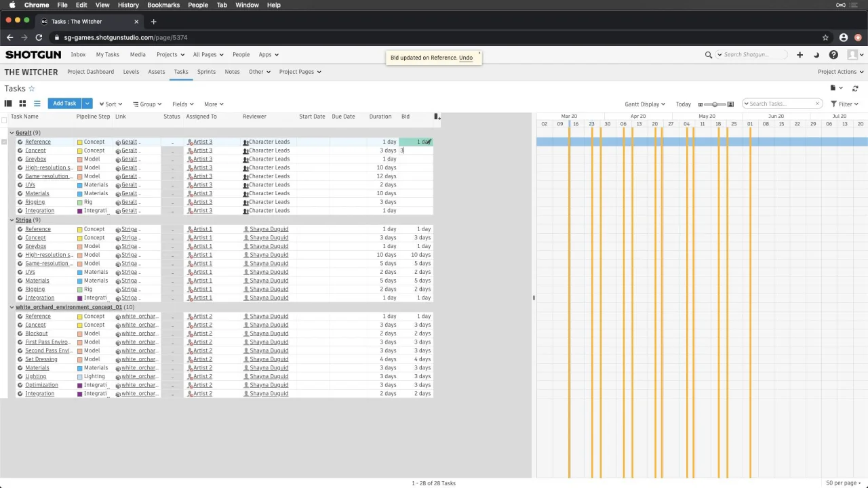Open the Bookmarks menu in the menu bar
Image resolution: width=868 pixels, height=488 pixels.
coord(163,5)
